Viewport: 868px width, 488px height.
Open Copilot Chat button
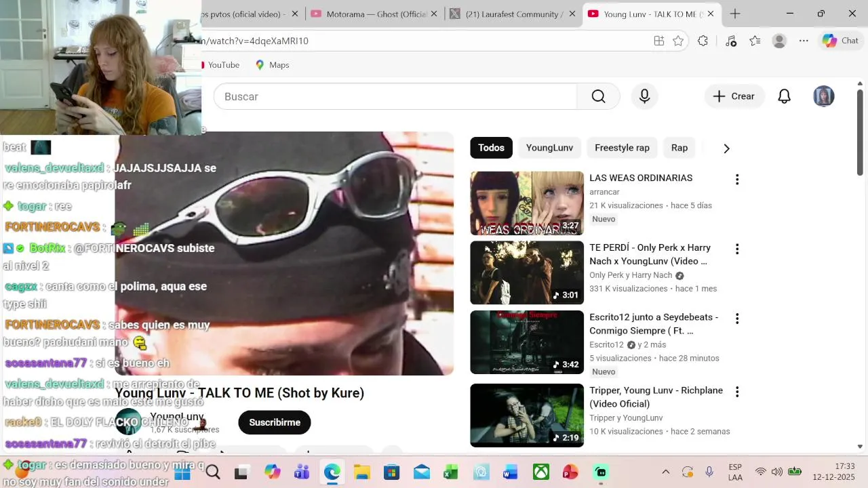tap(840, 41)
